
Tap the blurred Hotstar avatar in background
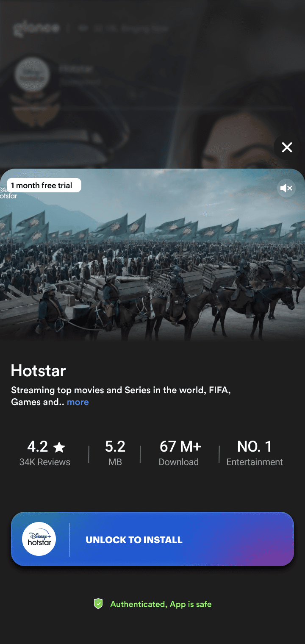click(x=33, y=74)
